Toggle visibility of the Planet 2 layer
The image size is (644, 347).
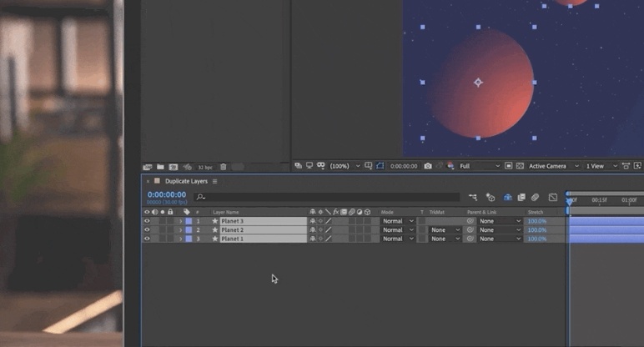click(x=147, y=230)
